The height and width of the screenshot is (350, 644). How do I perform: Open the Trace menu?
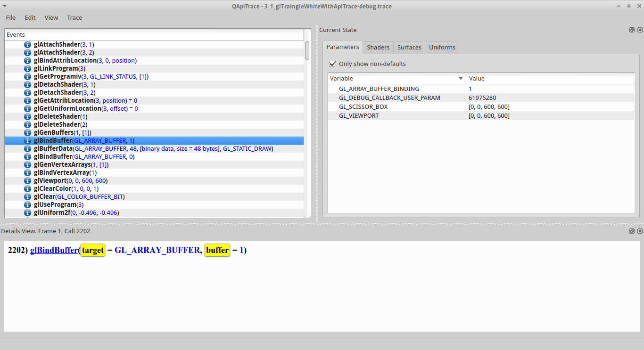(74, 17)
